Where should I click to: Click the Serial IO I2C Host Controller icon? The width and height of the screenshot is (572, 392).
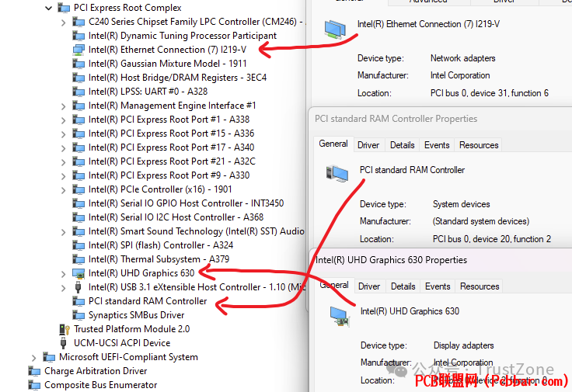click(x=78, y=217)
